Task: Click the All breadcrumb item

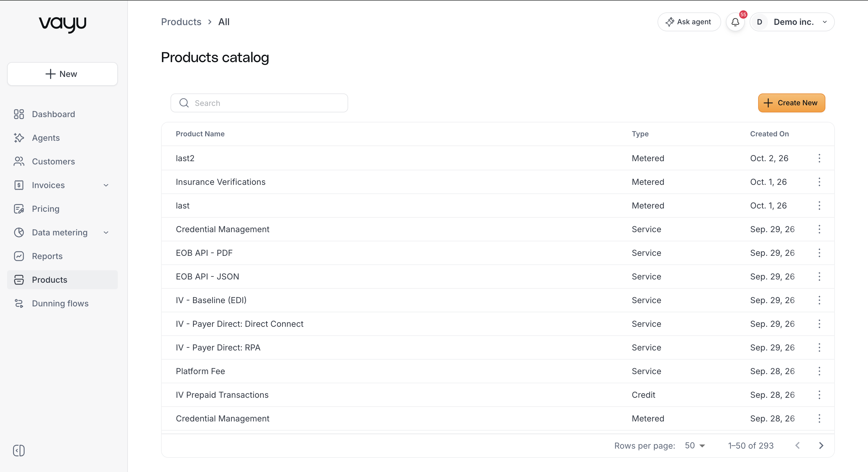Action: click(224, 22)
